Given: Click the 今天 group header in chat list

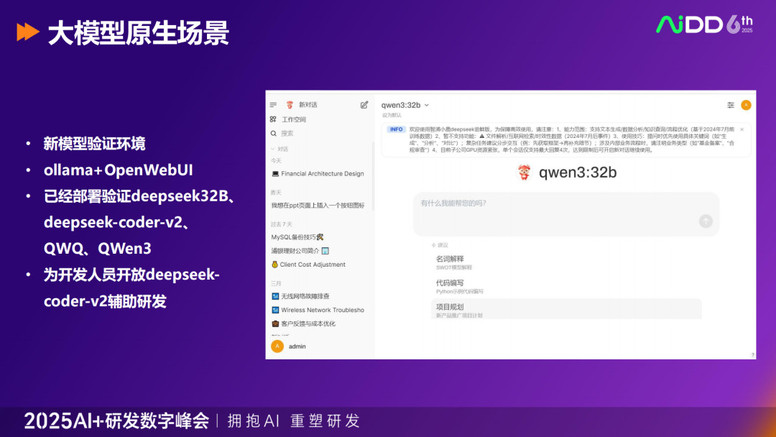Looking at the screenshot, I should (x=276, y=161).
